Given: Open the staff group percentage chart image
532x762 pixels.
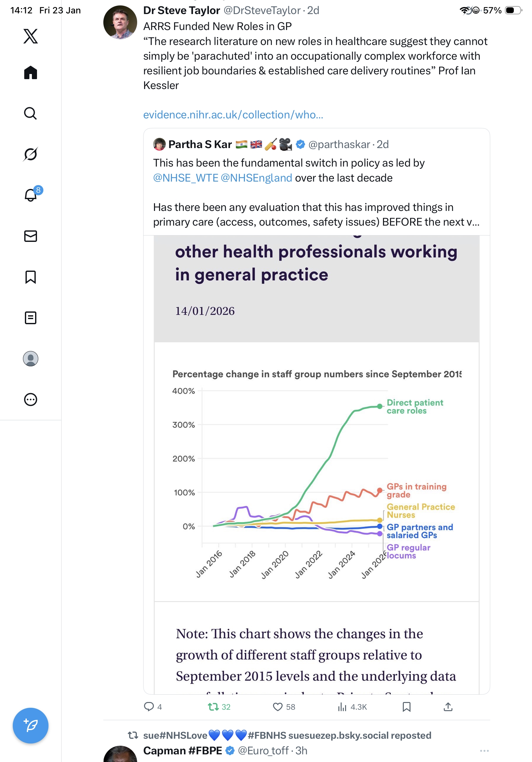Looking at the screenshot, I should coord(316,465).
